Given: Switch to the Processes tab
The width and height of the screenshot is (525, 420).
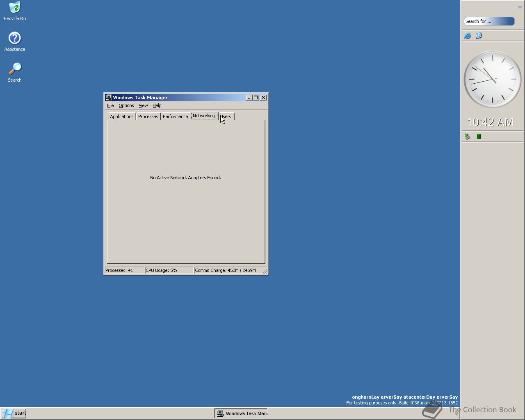Looking at the screenshot, I should (x=148, y=116).
